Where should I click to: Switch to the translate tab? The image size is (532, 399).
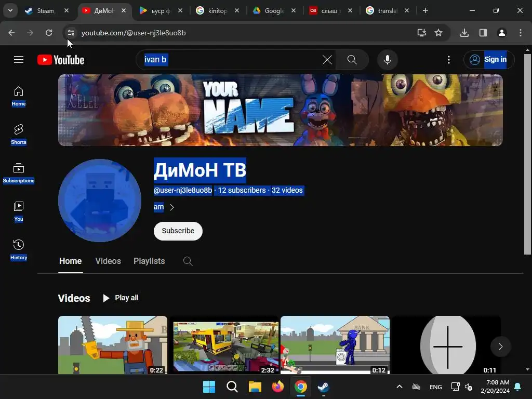pyautogui.click(x=388, y=11)
